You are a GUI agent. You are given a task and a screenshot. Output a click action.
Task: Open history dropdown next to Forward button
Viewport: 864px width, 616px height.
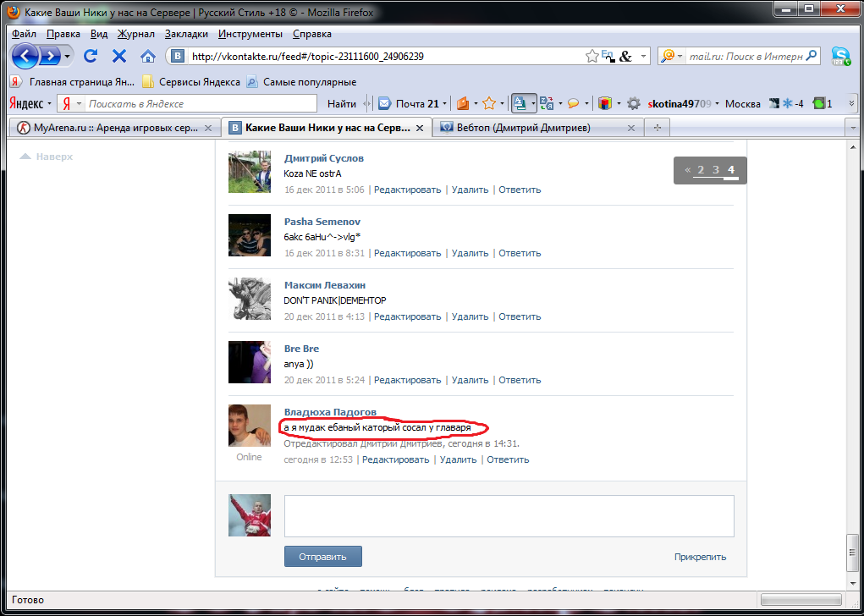[x=67, y=56]
